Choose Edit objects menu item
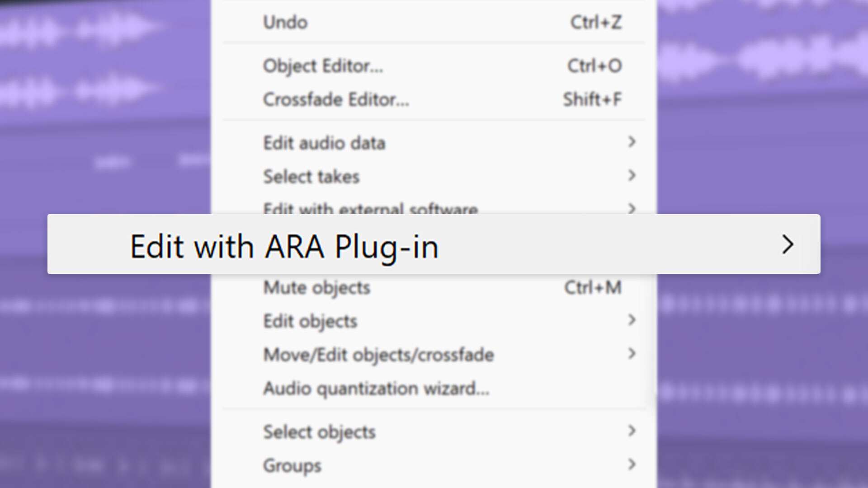The height and width of the screenshot is (488, 868). (x=434, y=321)
